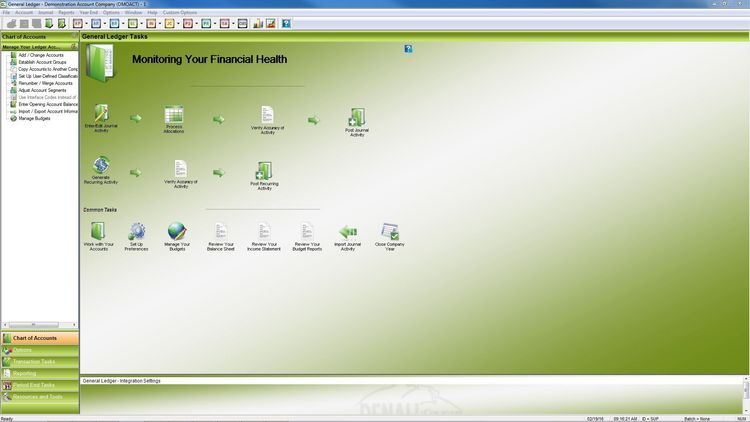This screenshot has width=750, height=422.
Task: Launch Generate Recurring Activity
Action: click(x=101, y=165)
